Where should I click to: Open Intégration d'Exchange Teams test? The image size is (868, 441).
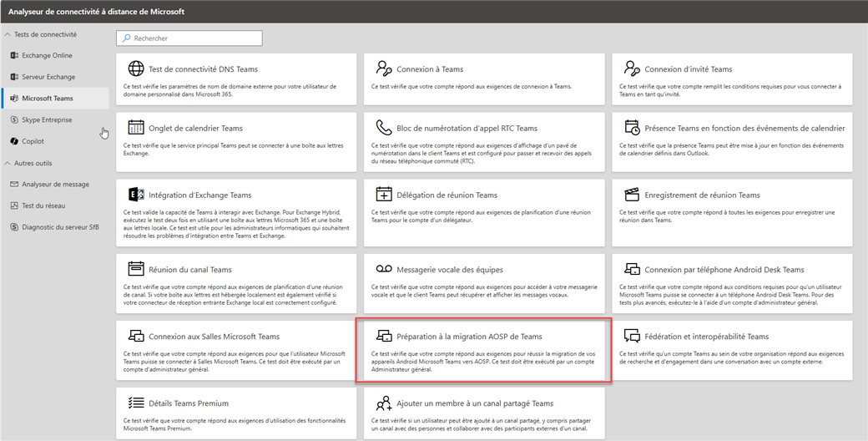click(236, 213)
